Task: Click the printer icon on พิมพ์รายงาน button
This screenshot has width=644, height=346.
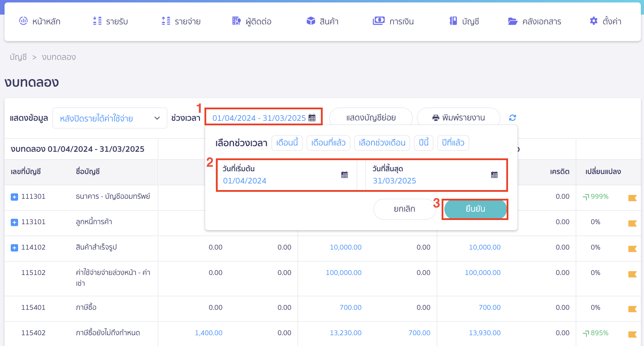Action: 436,117
